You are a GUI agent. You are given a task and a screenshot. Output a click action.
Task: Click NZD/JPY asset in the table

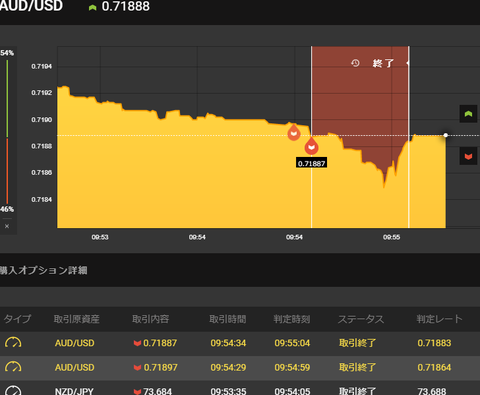click(x=74, y=391)
